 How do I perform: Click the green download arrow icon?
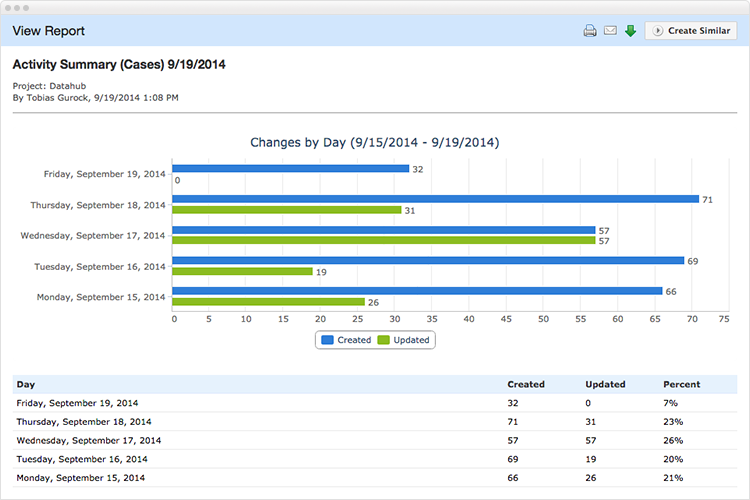(630, 31)
